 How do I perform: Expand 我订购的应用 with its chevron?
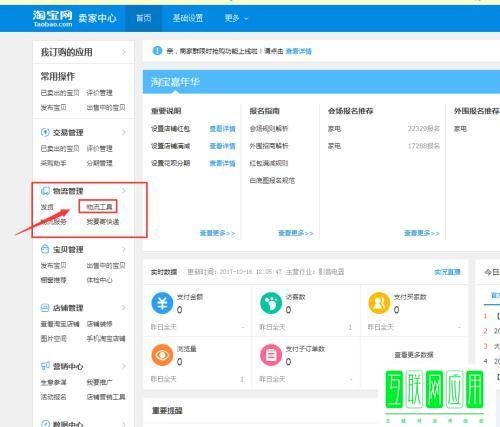[x=124, y=52]
